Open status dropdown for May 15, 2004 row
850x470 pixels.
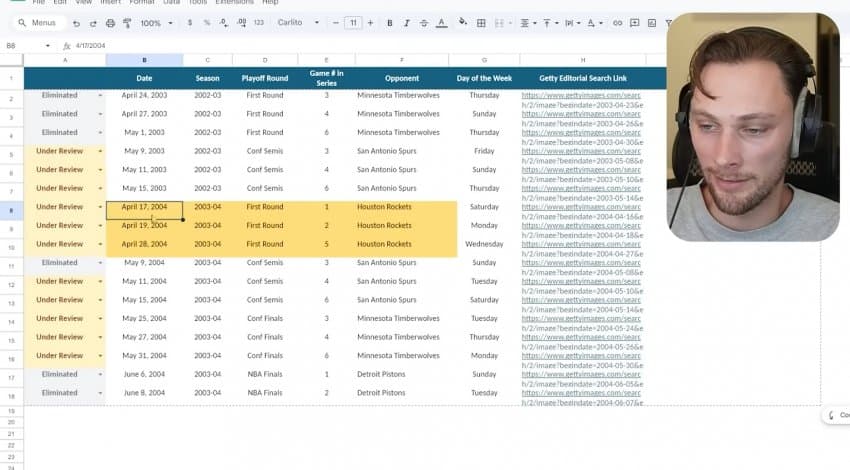100,300
